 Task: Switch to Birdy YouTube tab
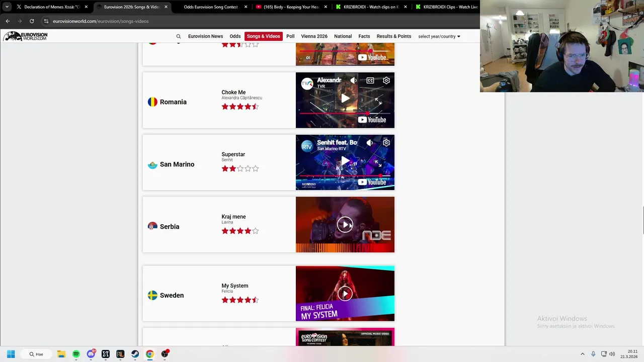point(291,7)
